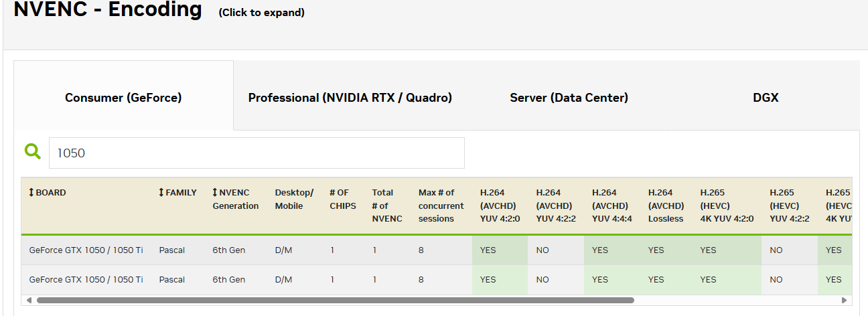Open the Server (Data Center) tab
Image resolution: width=868 pixels, height=316 pixels.
569,98
